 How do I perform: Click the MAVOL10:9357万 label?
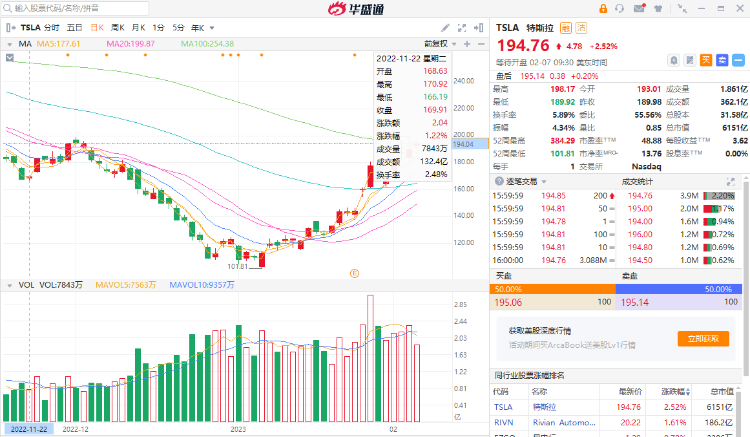[x=202, y=285]
